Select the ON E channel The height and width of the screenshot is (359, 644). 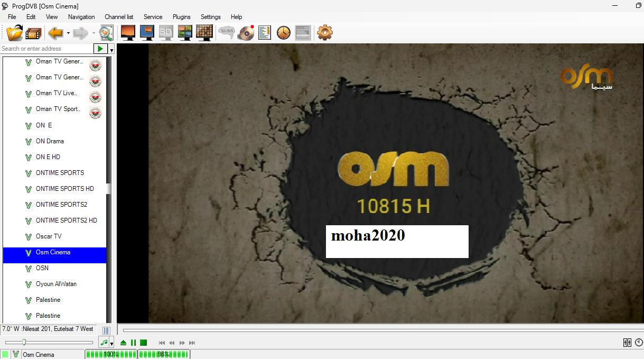click(44, 125)
